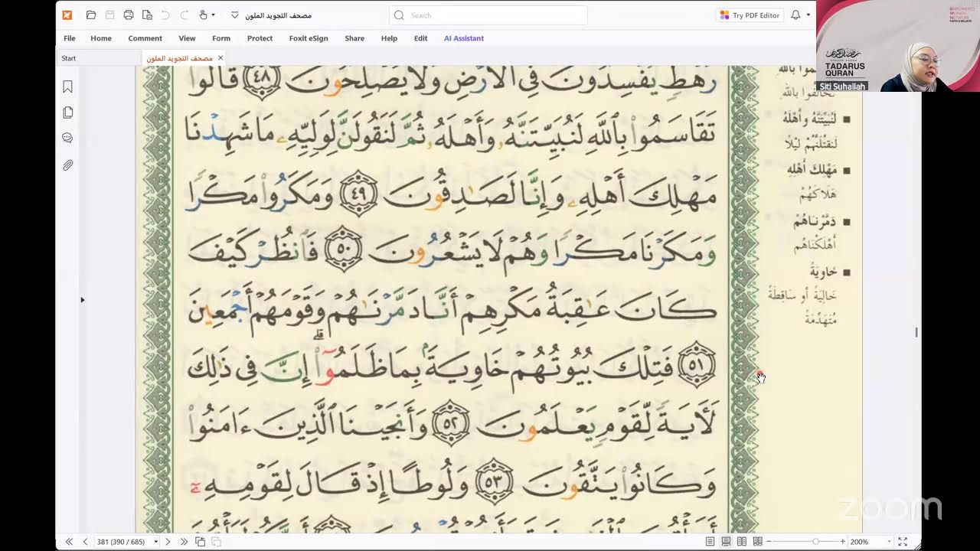Click the Foxit application logo icon
980x551 pixels.
pyautogui.click(x=67, y=15)
